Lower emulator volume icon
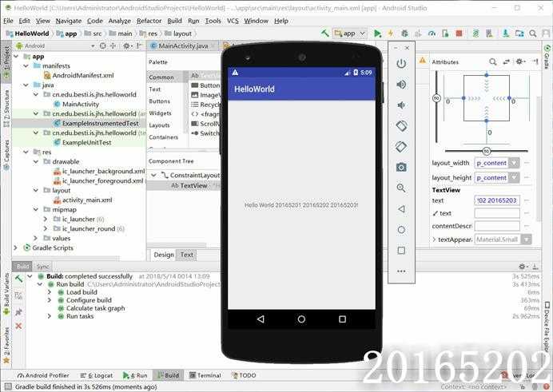This screenshot has height=392, width=553. pos(401,105)
